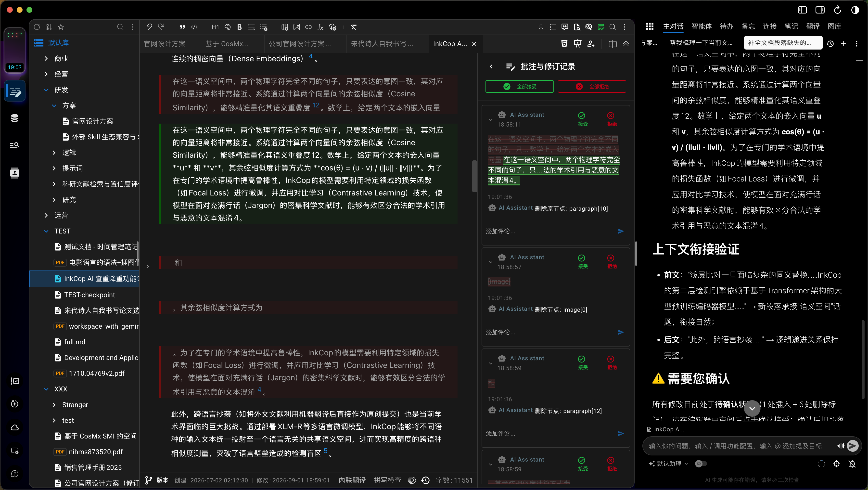Collapse the 研发 folder

click(46, 90)
